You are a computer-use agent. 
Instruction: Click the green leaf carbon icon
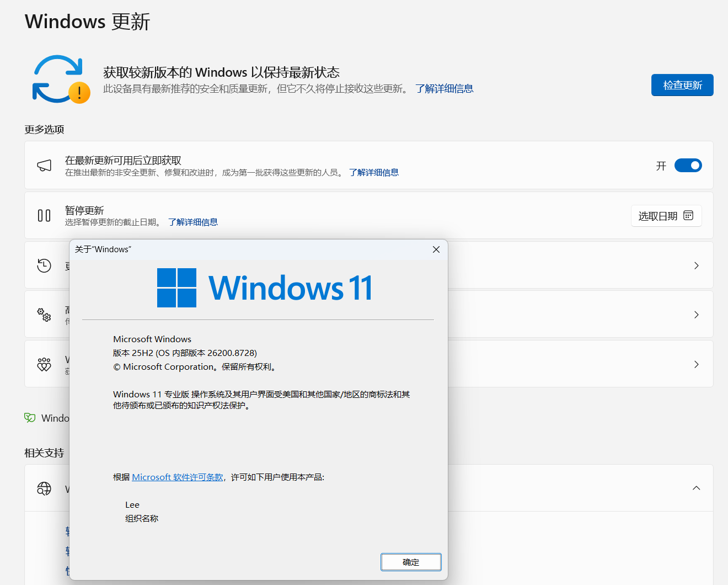[x=30, y=418]
